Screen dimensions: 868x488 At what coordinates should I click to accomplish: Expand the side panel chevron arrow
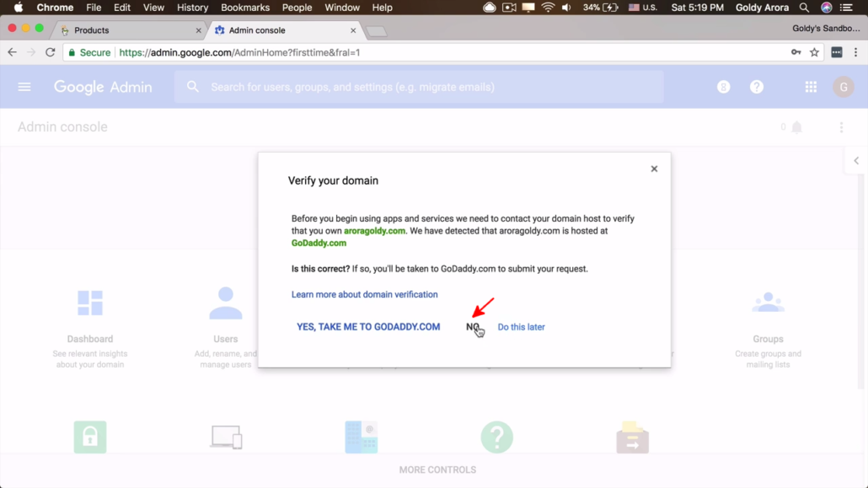pyautogui.click(x=856, y=161)
